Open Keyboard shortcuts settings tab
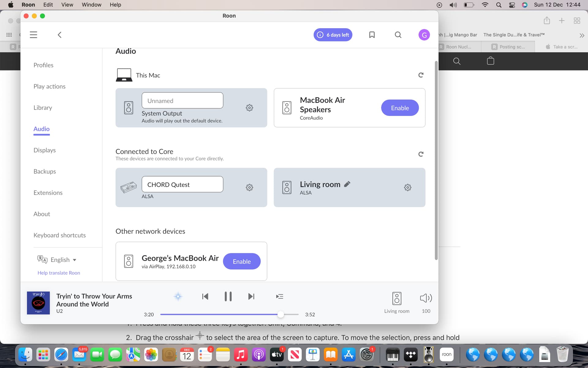 click(x=59, y=235)
